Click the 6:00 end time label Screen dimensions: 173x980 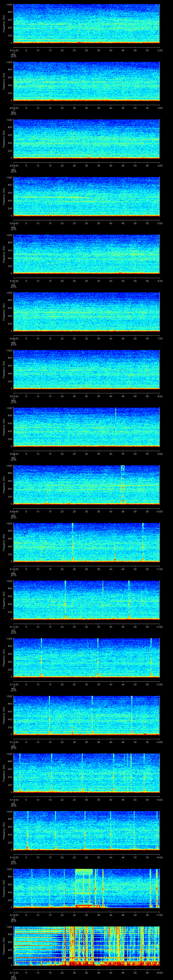[x=160, y=281]
